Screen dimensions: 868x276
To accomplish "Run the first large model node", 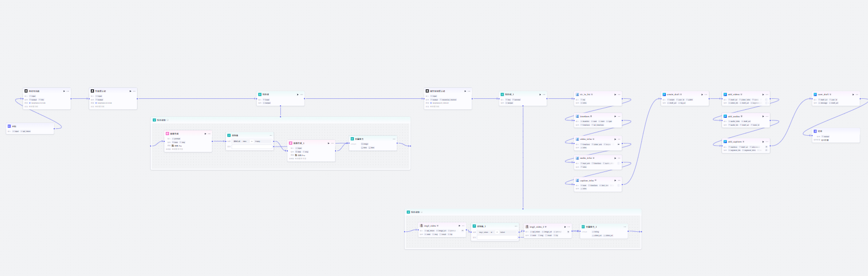I will pyautogui.click(x=64, y=91).
